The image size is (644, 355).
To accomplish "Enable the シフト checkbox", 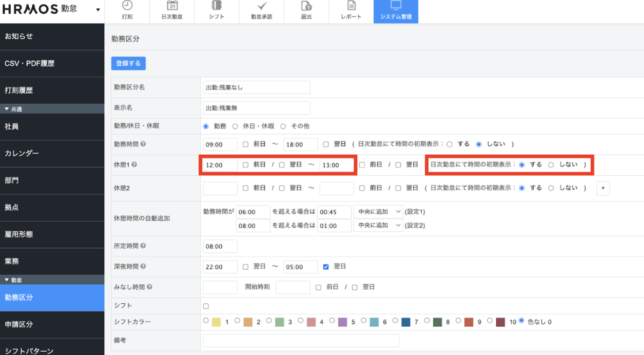I will [206, 306].
